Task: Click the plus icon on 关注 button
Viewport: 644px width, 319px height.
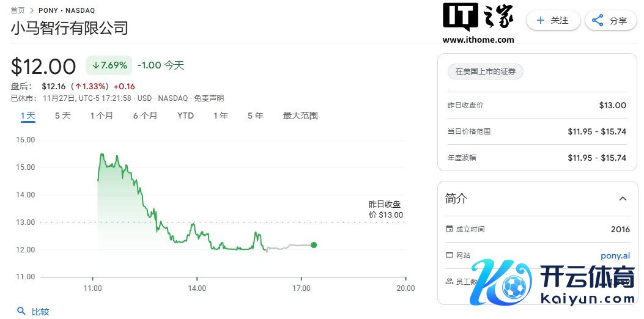Action: 540,20
